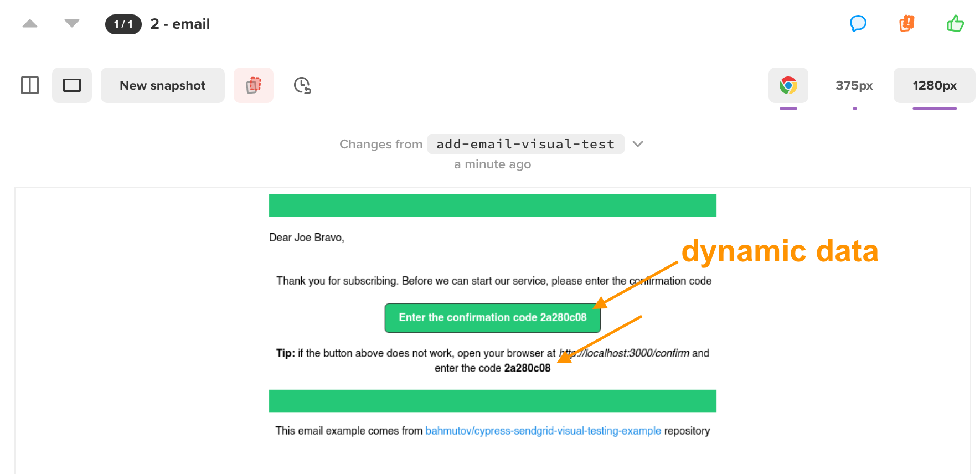Switch to split side-by-side view

pyautogui.click(x=30, y=85)
